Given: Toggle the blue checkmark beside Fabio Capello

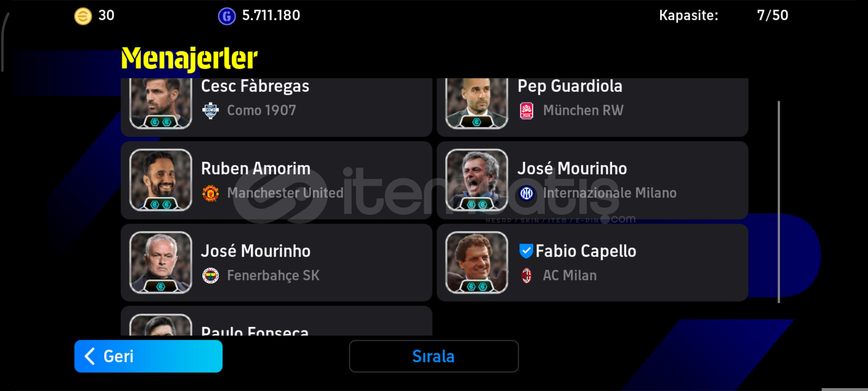Looking at the screenshot, I should click(x=526, y=251).
